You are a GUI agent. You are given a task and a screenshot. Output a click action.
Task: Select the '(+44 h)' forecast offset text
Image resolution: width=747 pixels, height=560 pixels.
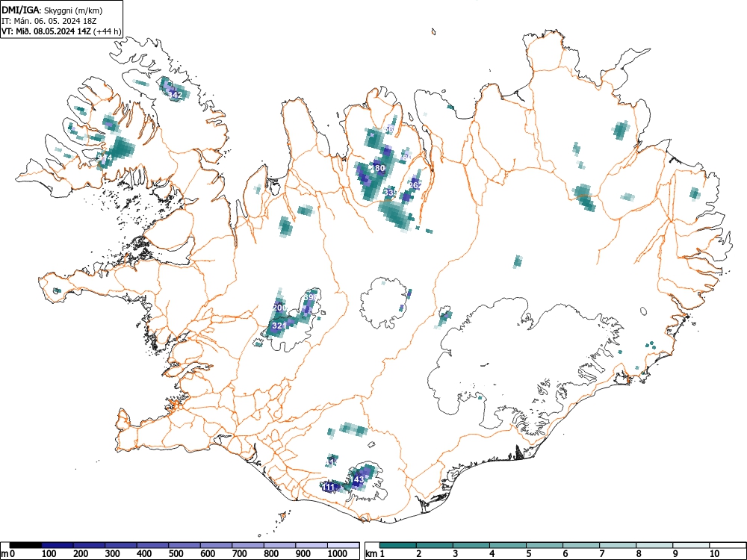(x=108, y=32)
